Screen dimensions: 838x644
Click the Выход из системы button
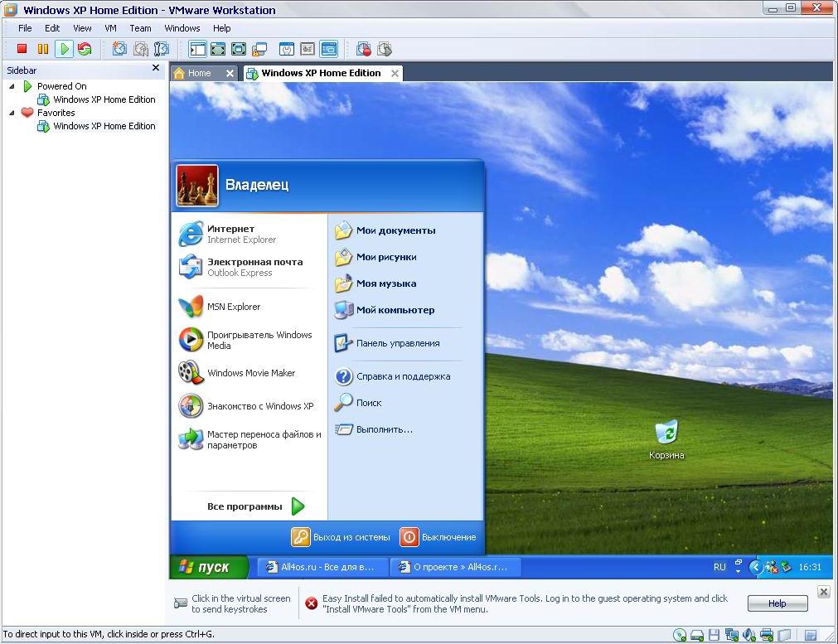[x=341, y=537]
